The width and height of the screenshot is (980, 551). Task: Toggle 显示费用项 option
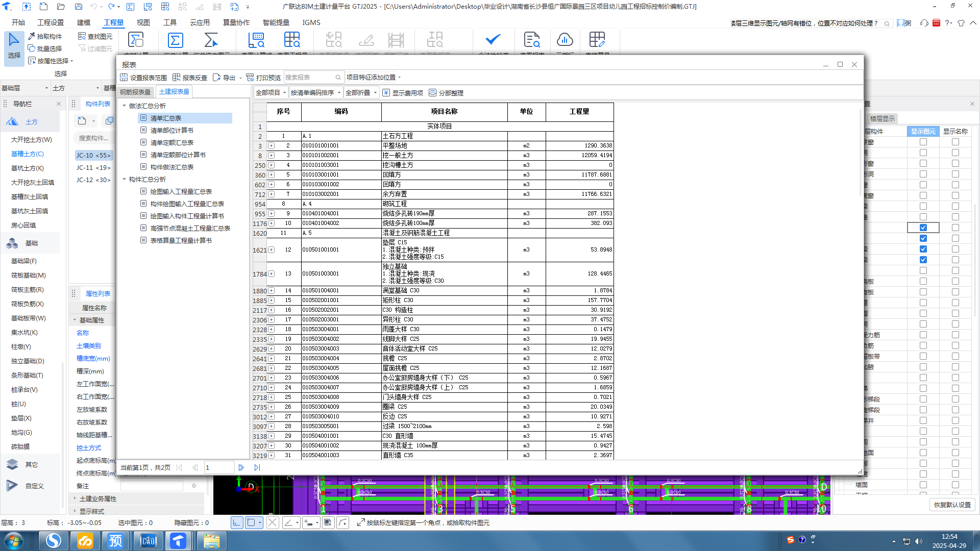point(403,93)
